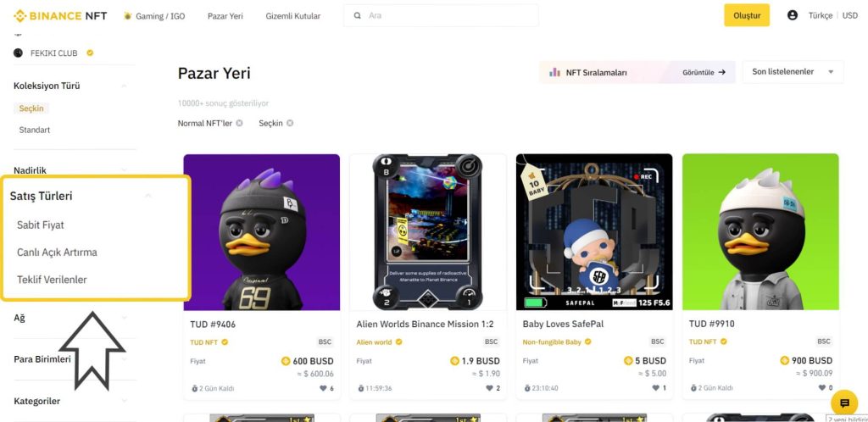Open the chat support bubble icon
The height and width of the screenshot is (422, 868).
coord(844,403)
